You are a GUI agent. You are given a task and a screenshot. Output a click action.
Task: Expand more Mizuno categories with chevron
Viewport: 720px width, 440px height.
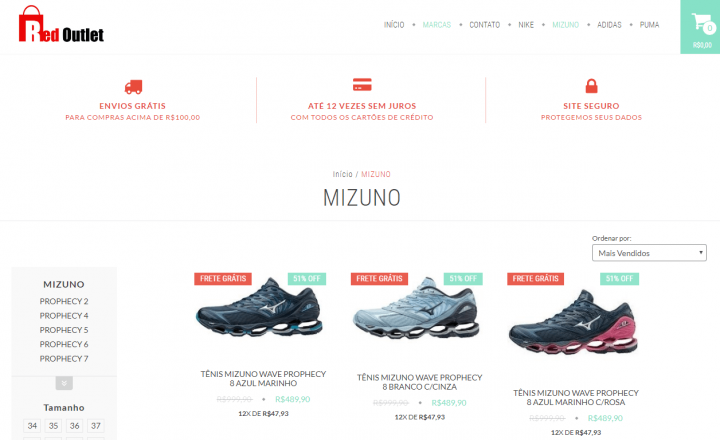(x=64, y=383)
